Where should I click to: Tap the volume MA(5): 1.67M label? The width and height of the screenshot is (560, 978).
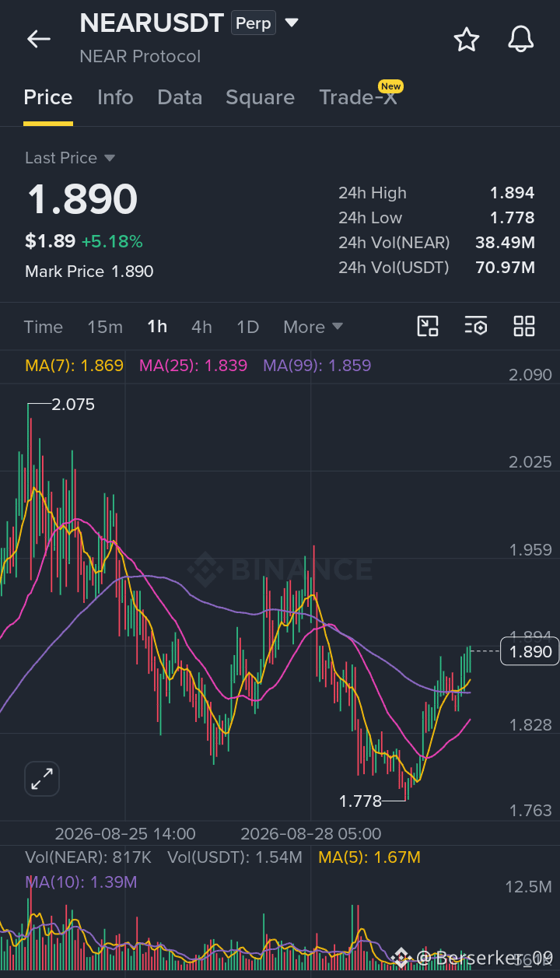(369, 857)
